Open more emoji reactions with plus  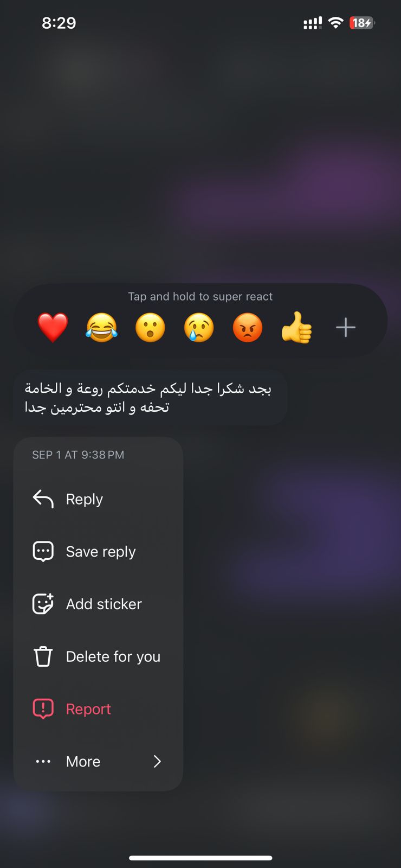point(346,328)
